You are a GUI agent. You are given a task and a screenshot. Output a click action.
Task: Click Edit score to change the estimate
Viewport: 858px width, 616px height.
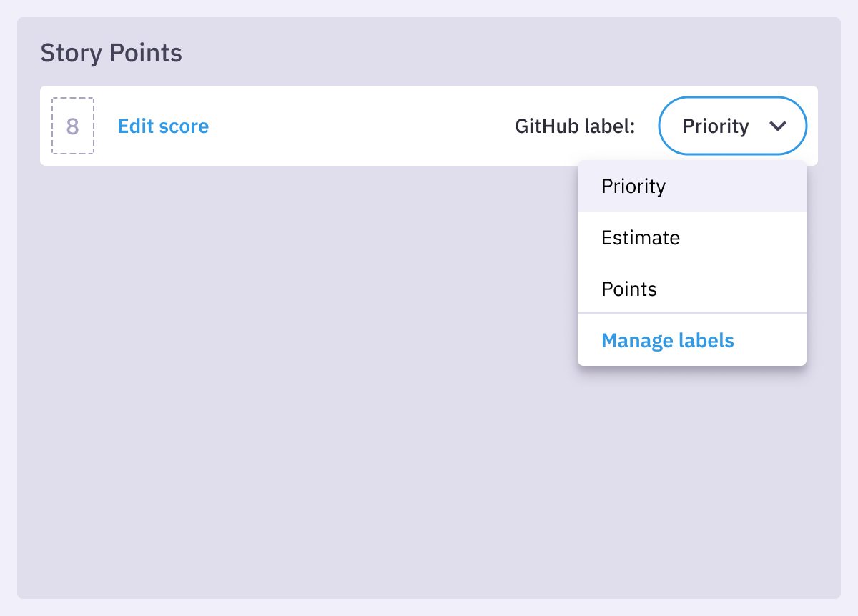coord(163,126)
